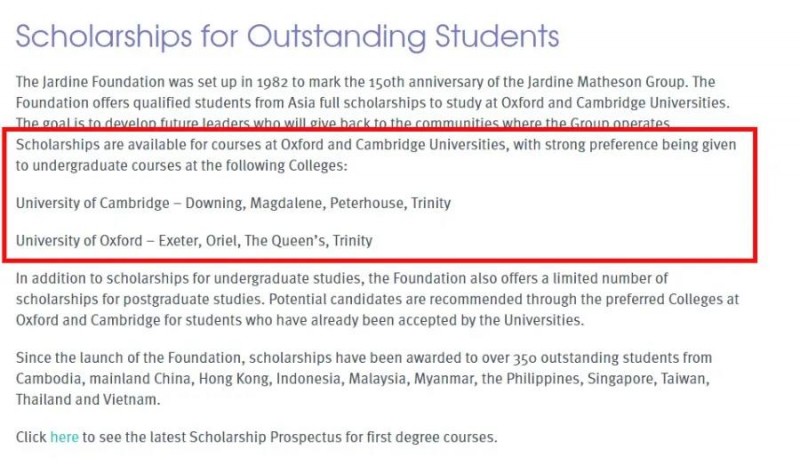Click the 'University of Cambridge' colleges line
This screenshot has height=474, width=800.
(x=233, y=203)
